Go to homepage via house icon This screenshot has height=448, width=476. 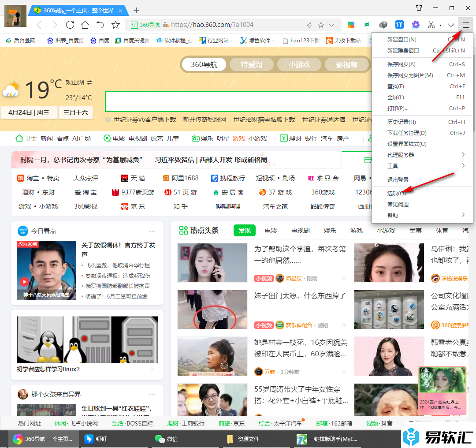86,25
